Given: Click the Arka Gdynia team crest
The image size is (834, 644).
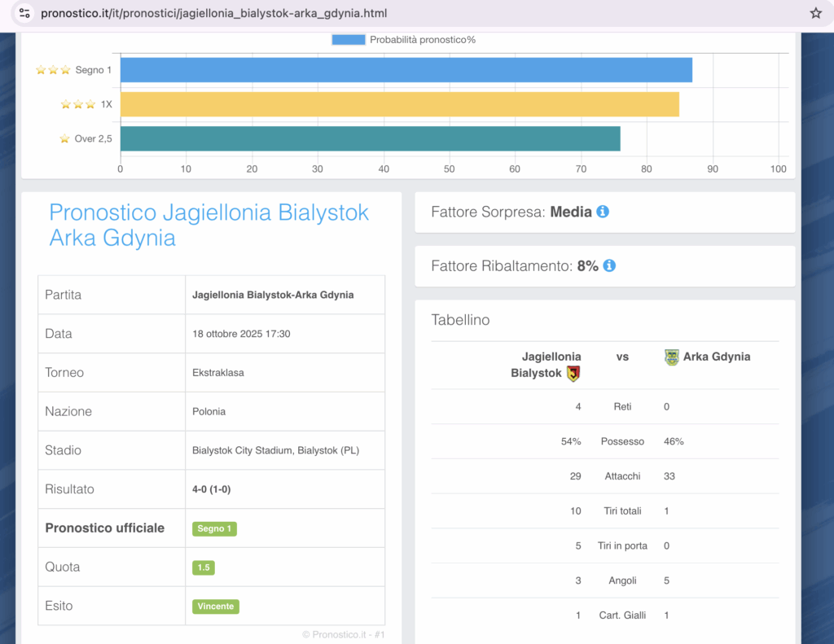Looking at the screenshot, I should click(x=671, y=357).
